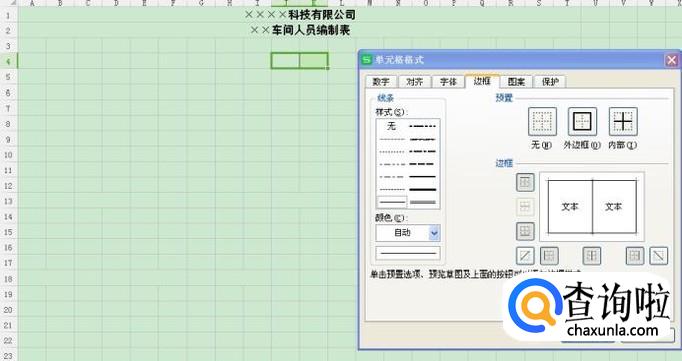The height and width of the screenshot is (361, 682).
Task: Switch to the 数字 tab
Action: (x=381, y=82)
